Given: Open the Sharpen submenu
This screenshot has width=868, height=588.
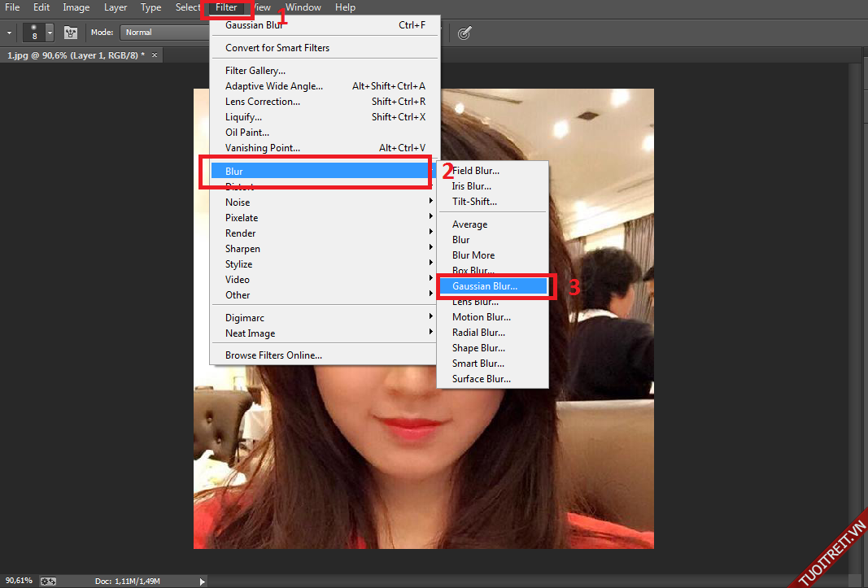Looking at the screenshot, I should [x=242, y=249].
